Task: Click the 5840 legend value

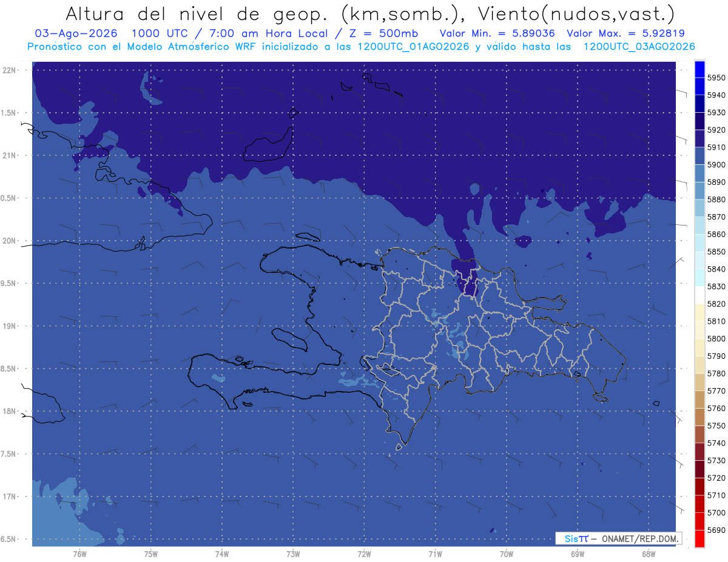Action: 716,269
